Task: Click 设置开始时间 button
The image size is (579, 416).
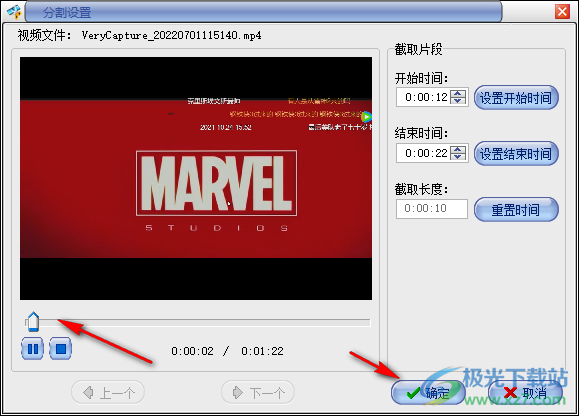Action: pos(516,97)
